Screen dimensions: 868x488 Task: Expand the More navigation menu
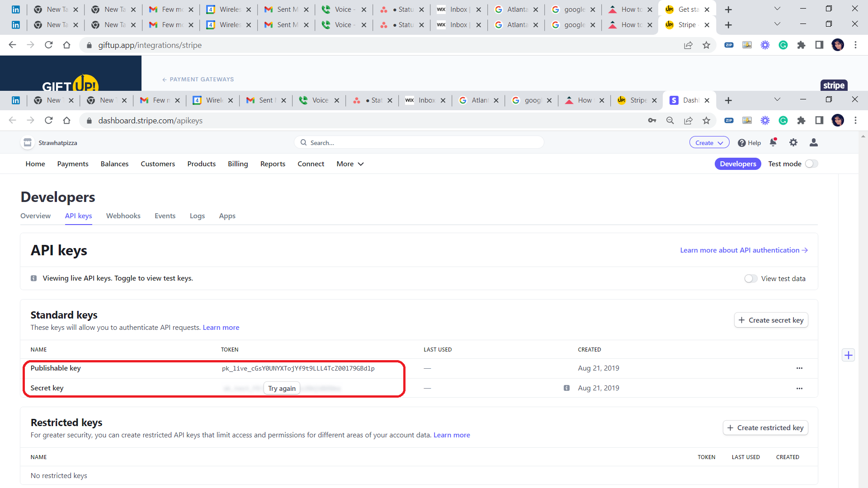pyautogui.click(x=350, y=164)
